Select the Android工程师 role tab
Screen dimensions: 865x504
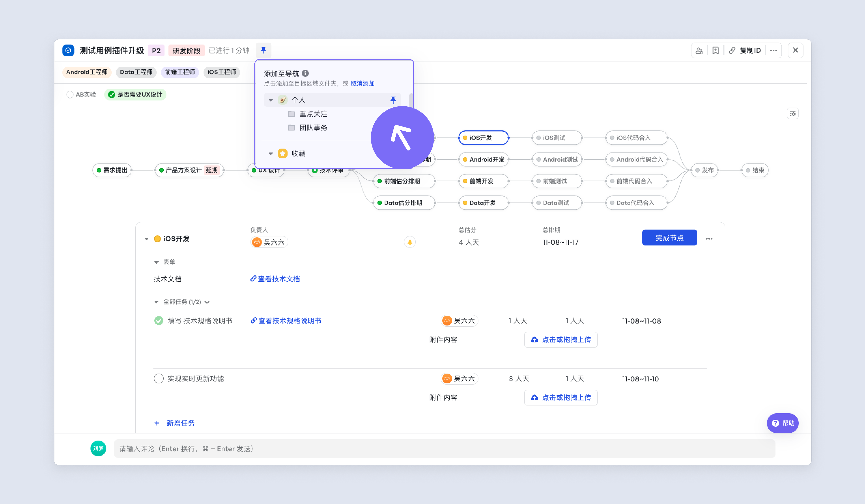pos(87,72)
